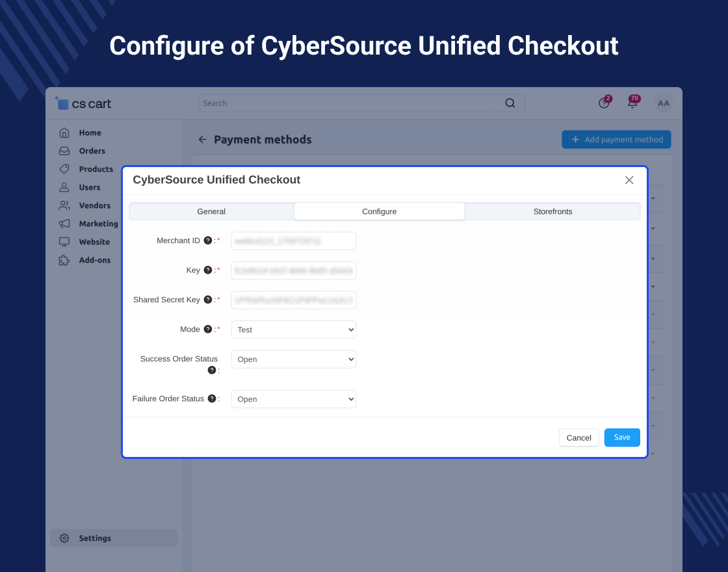Open Add-ons in the sidebar menu
The width and height of the screenshot is (728, 572).
(94, 260)
